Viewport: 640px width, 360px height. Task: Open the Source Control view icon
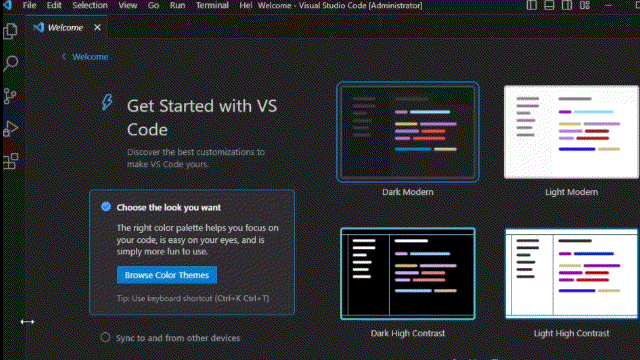10,96
